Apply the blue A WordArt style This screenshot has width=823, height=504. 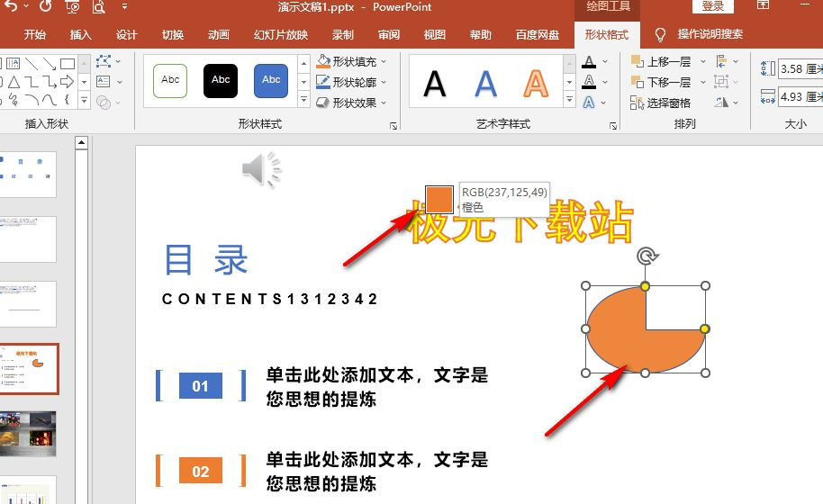coord(485,84)
